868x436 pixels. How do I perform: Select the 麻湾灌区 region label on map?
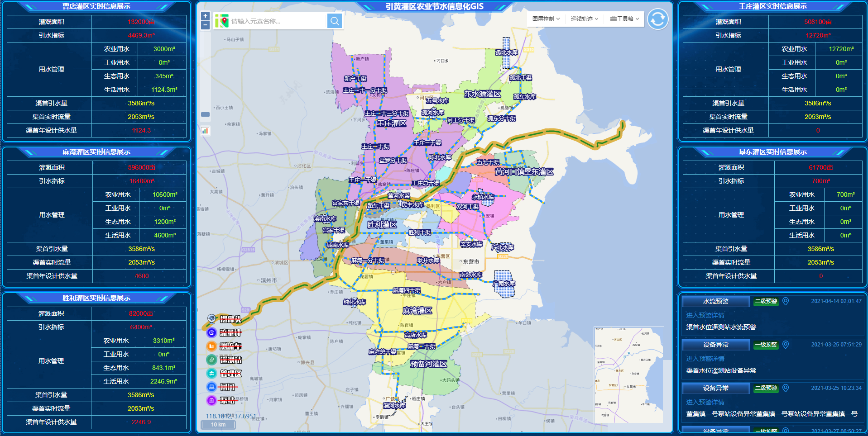(417, 311)
